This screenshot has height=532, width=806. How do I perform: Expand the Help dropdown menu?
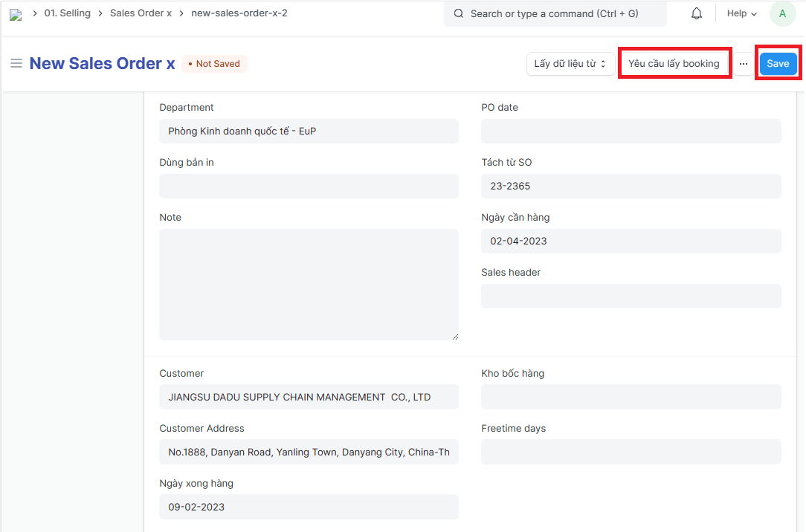[x=741, y=13]
